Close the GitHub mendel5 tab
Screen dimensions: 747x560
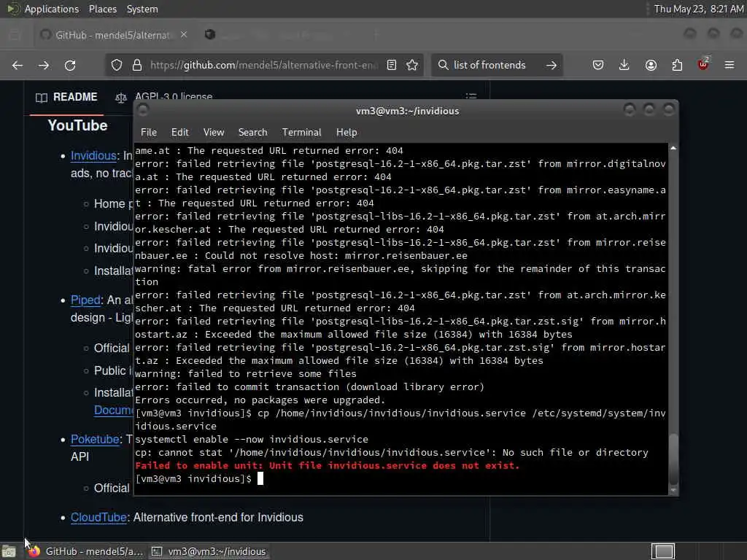[184, 35]
